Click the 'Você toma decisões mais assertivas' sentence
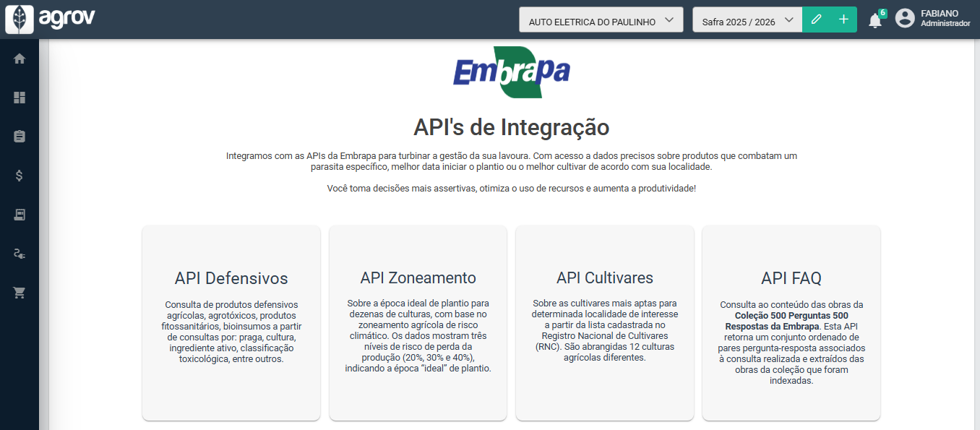Viewport: 980px width, 430px height. pyautogui.click(x=512, y=189)
